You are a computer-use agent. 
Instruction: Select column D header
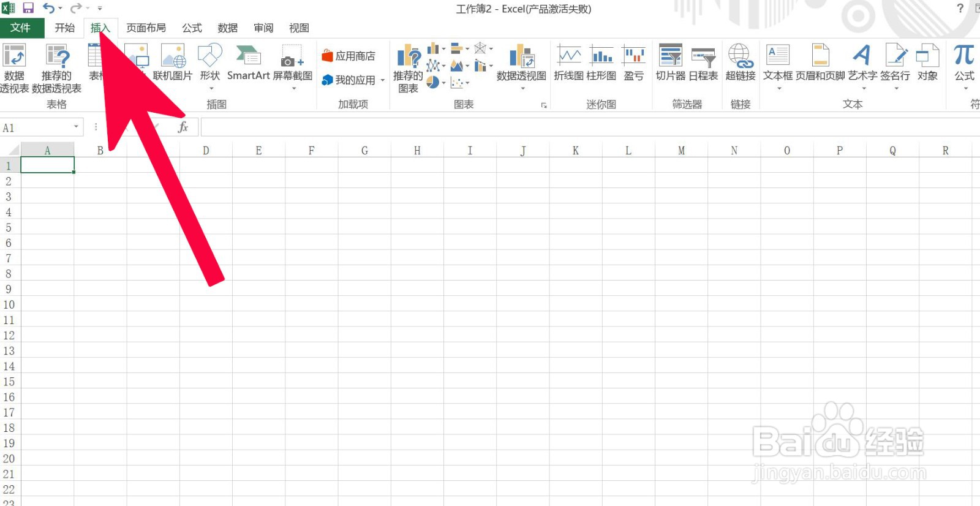tap(206, 150)
